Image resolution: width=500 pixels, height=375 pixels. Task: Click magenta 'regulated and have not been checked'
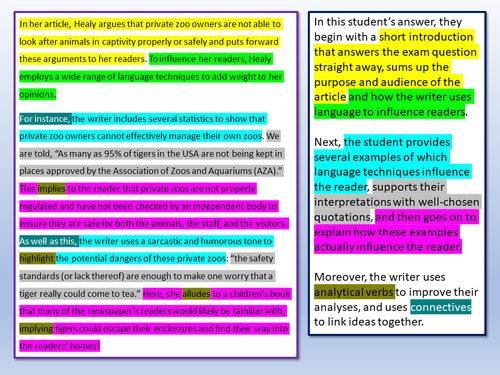[x=148, y=206]
